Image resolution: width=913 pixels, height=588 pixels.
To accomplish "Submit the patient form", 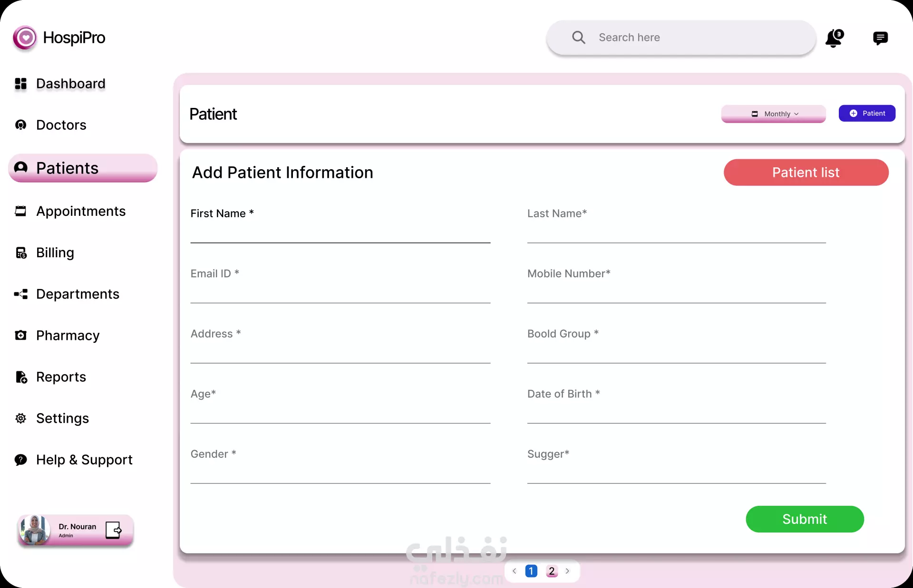I will [805, 519].
